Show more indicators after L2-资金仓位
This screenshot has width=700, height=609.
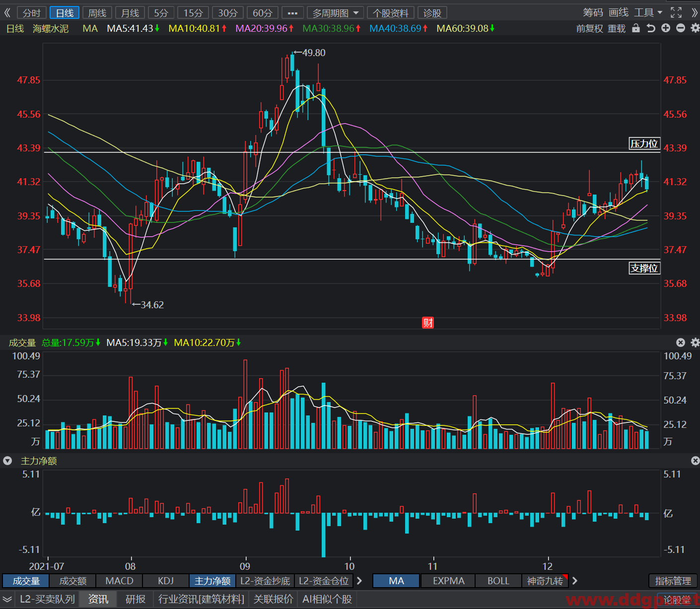coord(359,581)
